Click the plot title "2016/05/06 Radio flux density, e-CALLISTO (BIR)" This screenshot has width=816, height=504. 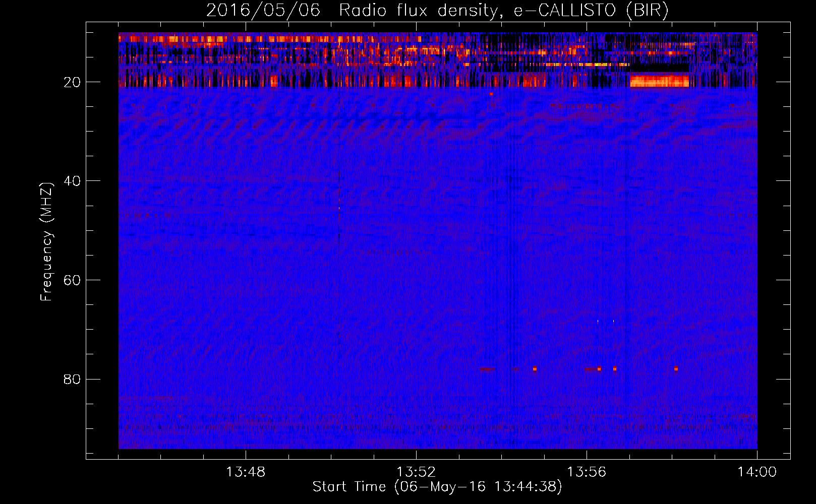coord(437,10)
